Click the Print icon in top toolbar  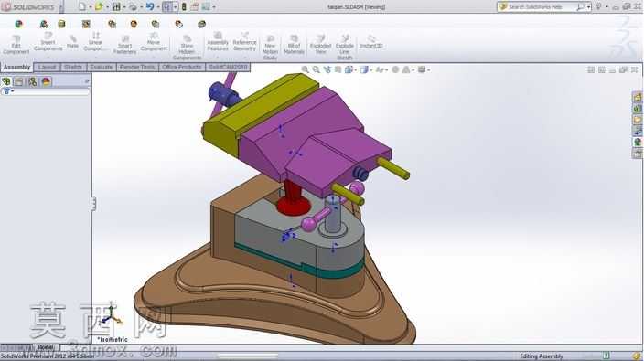133,7
